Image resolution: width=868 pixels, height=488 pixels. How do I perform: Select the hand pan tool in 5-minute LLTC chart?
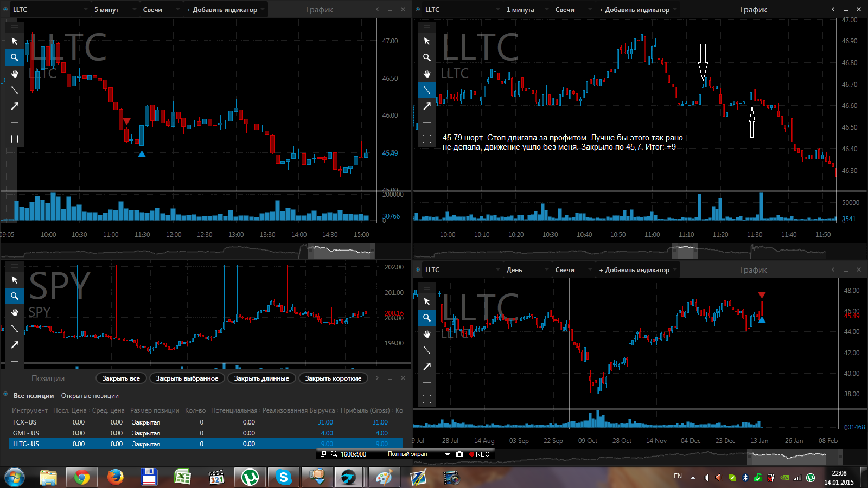[x=15, y=74]
